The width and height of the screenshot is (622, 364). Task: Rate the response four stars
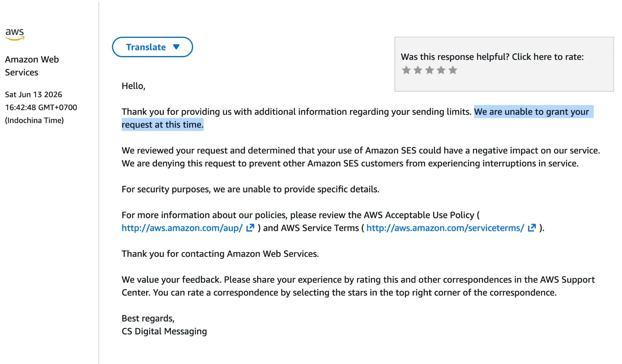441,70
